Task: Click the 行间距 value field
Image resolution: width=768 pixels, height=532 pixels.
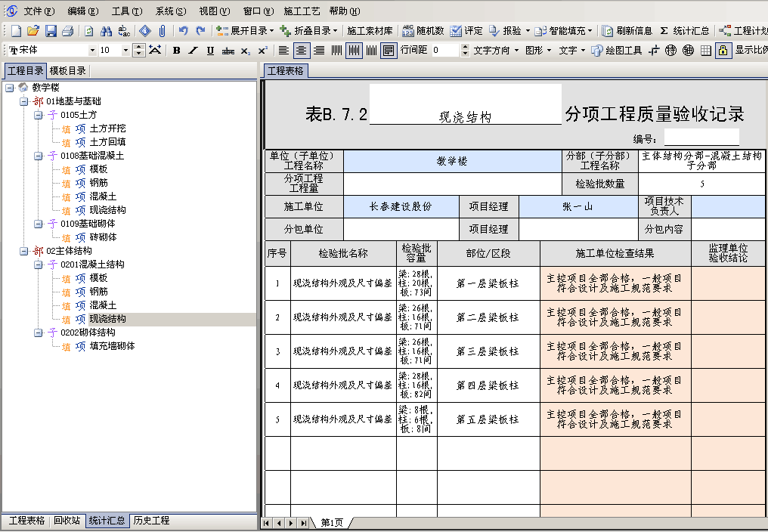Action: (x=446, y=50)
